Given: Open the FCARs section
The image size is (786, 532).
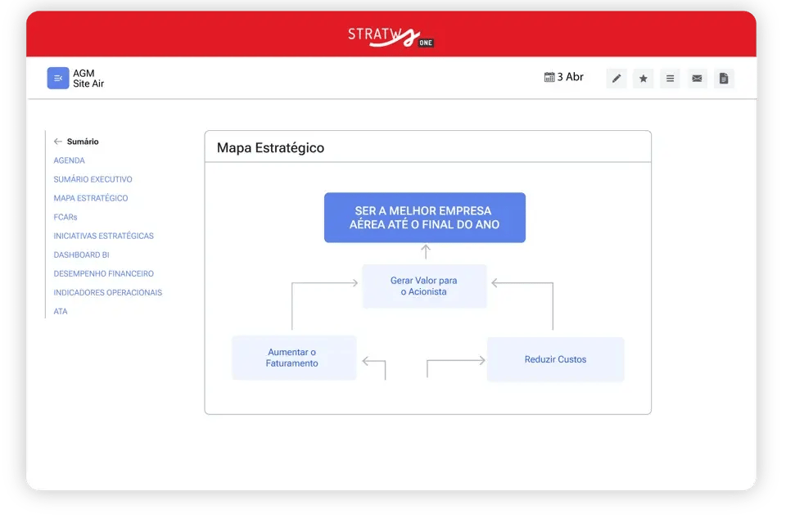Looking at the screenshot, I should tap(65, 217).
